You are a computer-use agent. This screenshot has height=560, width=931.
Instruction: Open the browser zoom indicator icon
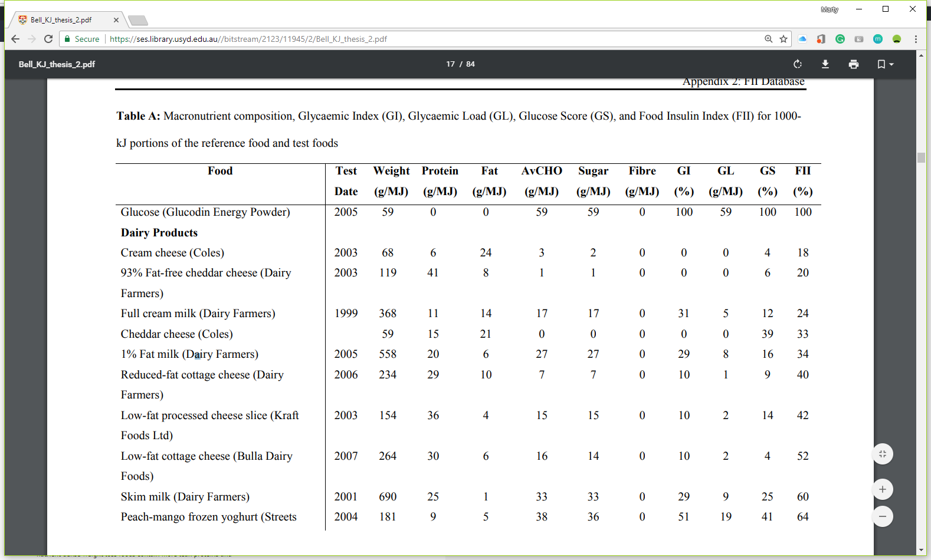pos(768,39)
